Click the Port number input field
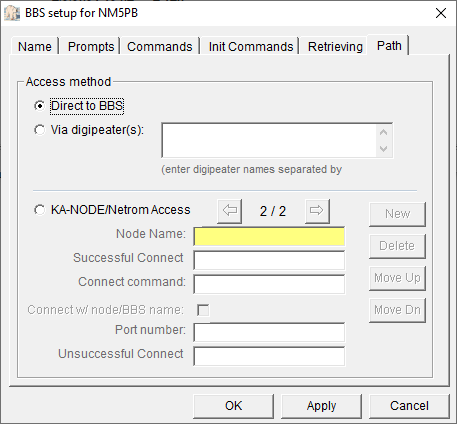Image resolution: width=457 pixels, height=424 pixels. click(x=269, y=332)
